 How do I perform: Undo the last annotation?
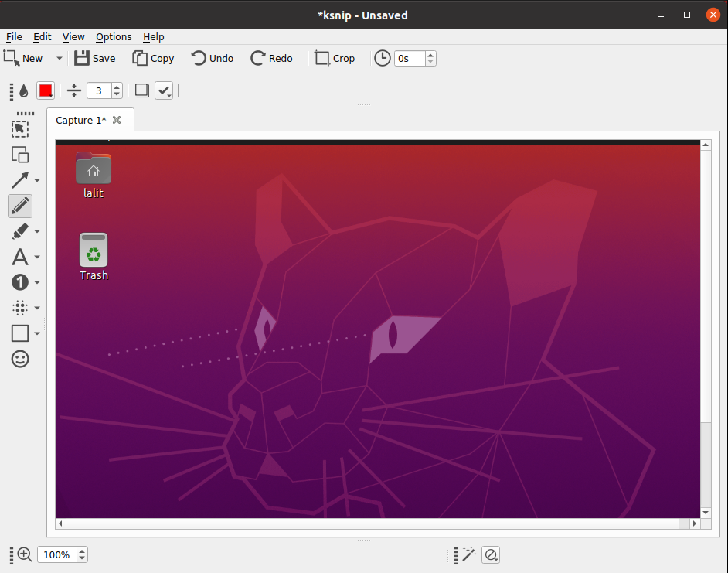pyautogui.click(x=212, y=58)
